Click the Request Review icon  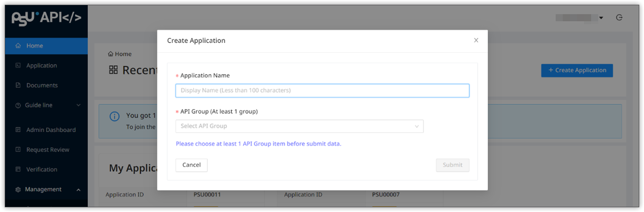(18, 150)
